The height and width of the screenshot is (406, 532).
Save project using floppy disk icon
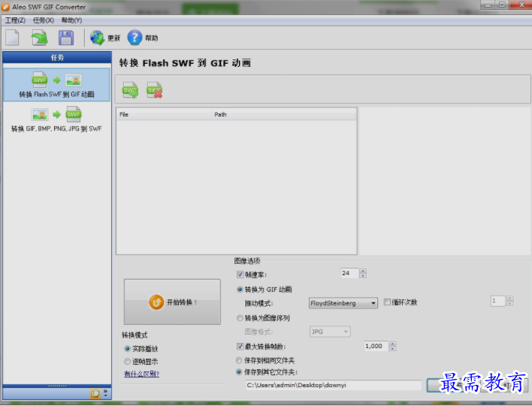pos(66,38)
